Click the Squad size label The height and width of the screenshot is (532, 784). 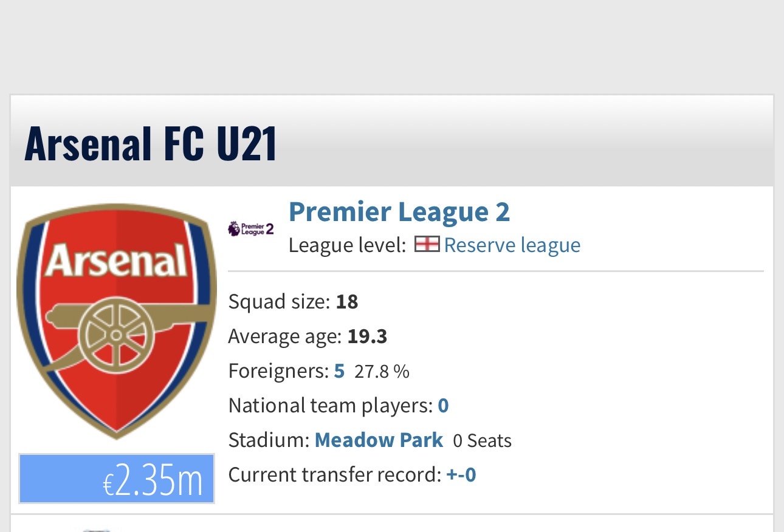[279, 301]
